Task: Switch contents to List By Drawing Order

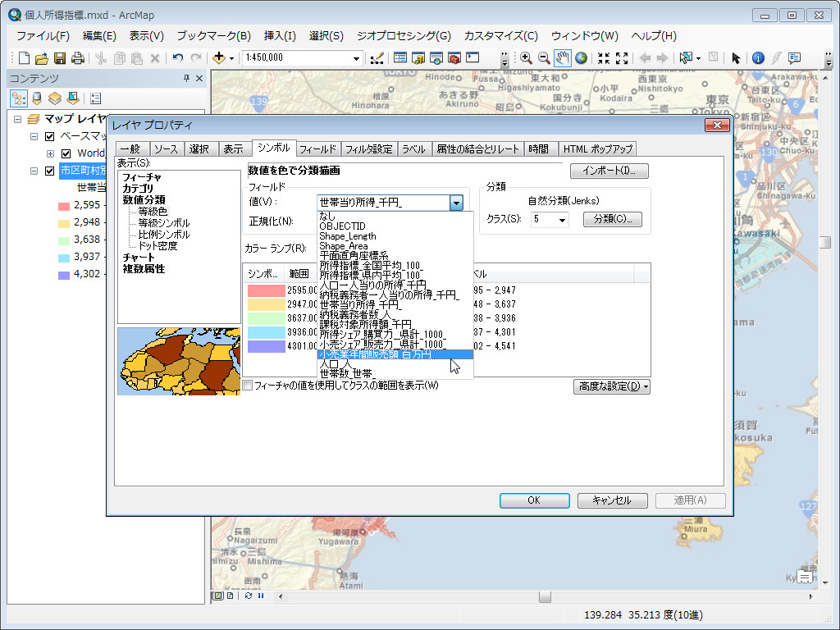Action: [19, 98]
